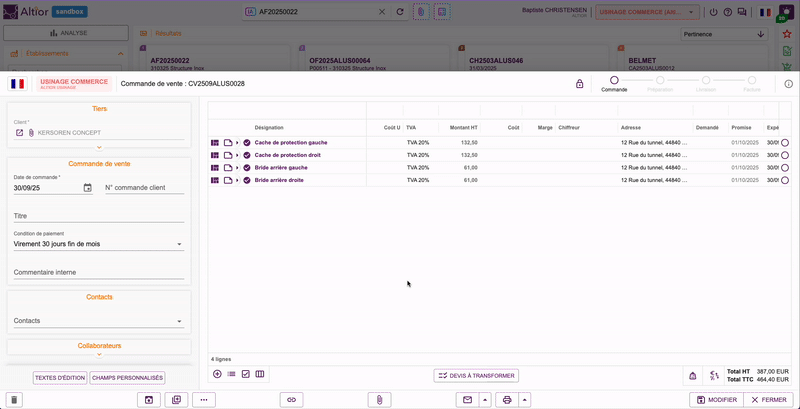Click select-all checkbox icon below table

245,374
